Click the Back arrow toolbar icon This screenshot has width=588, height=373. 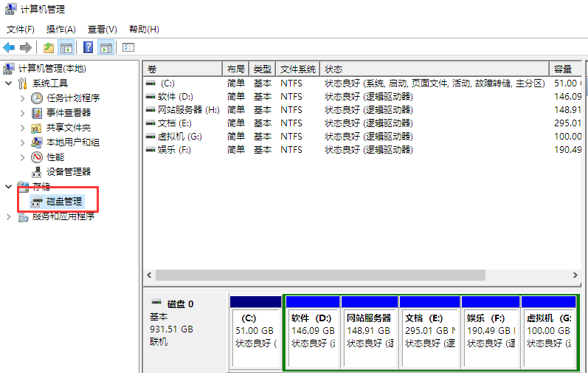(x=9, y=48)
